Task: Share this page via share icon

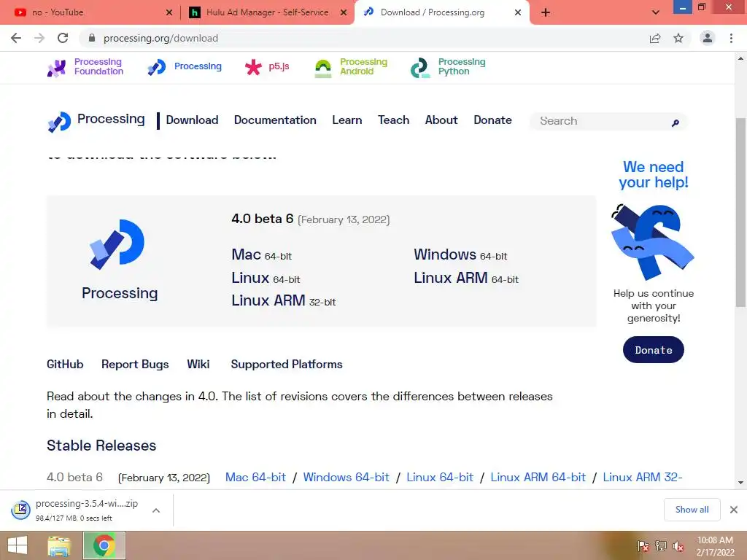Action: 655,38
